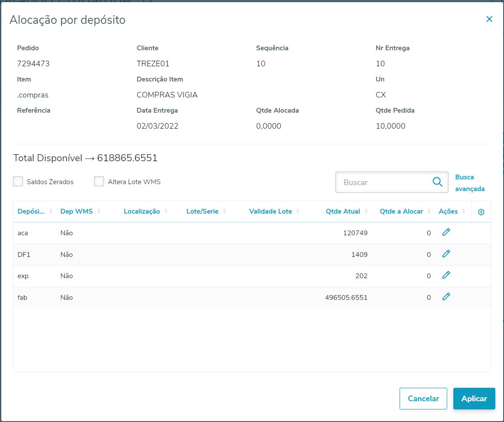Click client value TREZE01
Screen dimensions: 504x422
pyautogui.click(x=153, y=64)
